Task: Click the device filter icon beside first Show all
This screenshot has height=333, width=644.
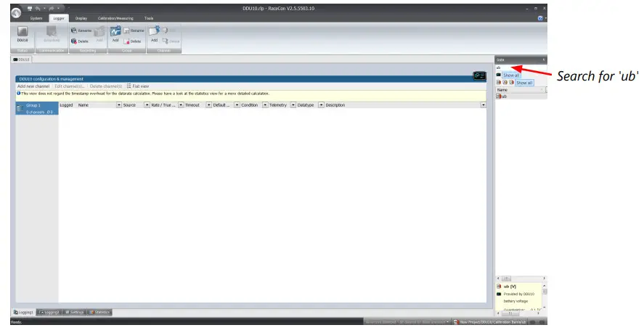Action: point(499,75)
